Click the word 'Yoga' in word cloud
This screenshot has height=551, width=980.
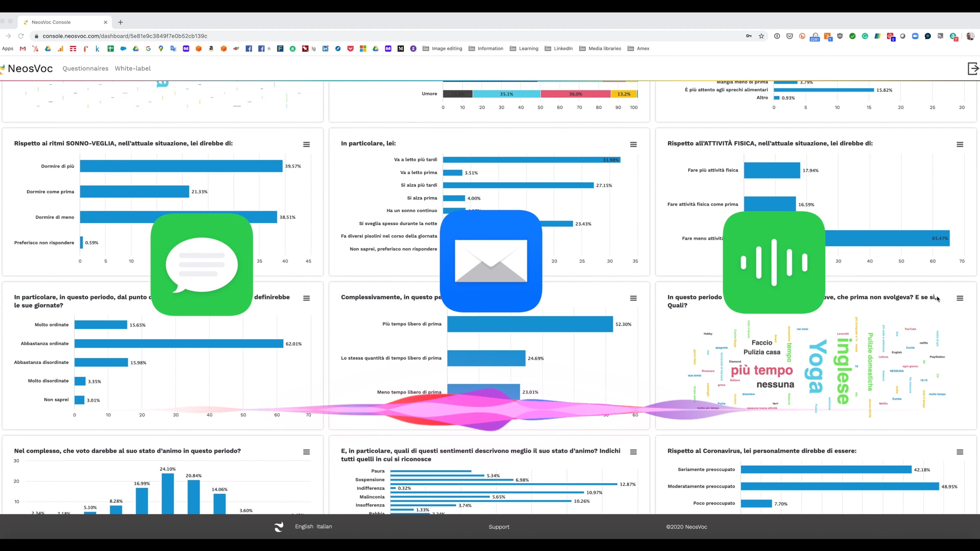(815, 366)
